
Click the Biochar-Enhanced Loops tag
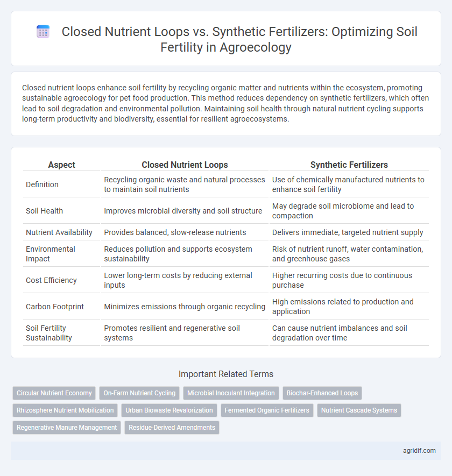[x=322, y=393]
